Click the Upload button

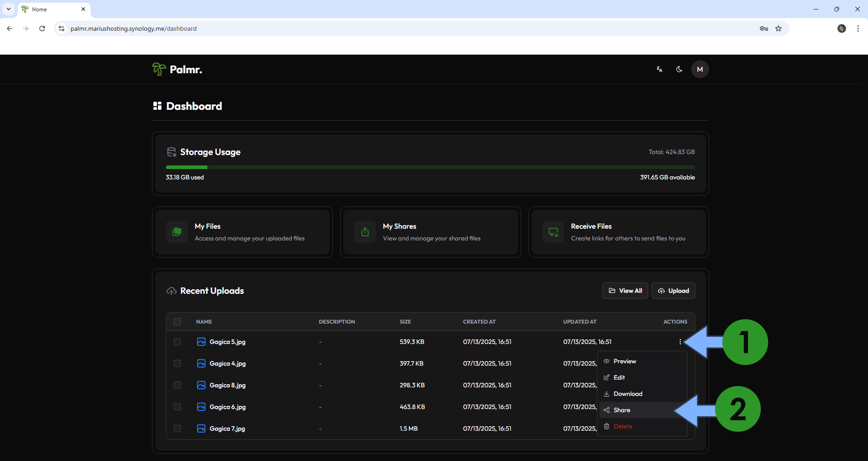pos(674,291)
